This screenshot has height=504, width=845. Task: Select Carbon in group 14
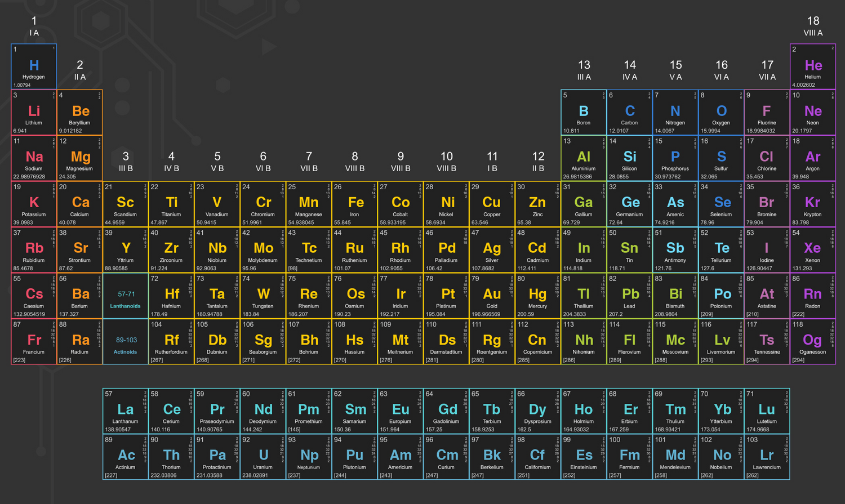pyautogui.click(x=629, y=111)
